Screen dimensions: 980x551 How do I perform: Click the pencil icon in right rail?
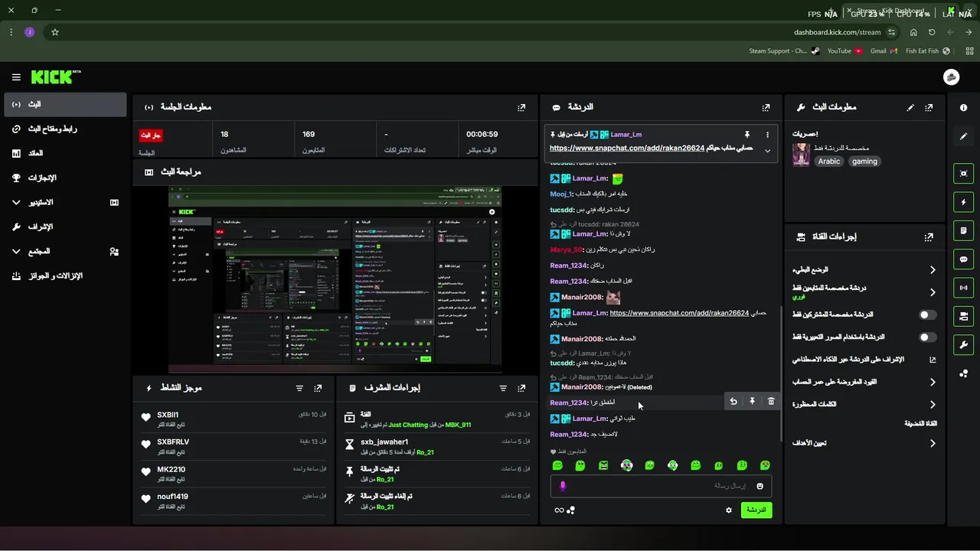click(x=963, y=136)
